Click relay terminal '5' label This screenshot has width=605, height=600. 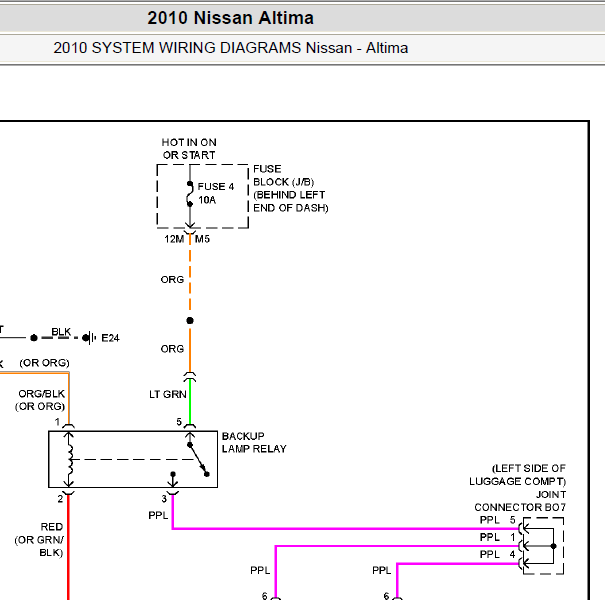(179, 422)
